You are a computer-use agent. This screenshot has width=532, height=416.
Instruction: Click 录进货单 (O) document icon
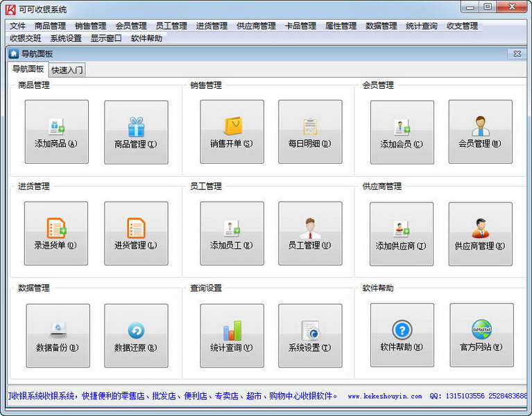[56, 234]
